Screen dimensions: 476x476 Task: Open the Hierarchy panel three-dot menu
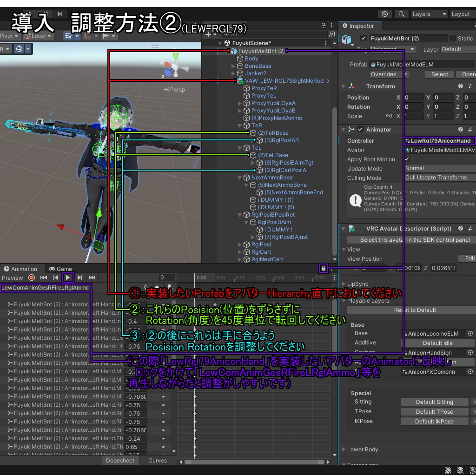(x=331, y=25)
